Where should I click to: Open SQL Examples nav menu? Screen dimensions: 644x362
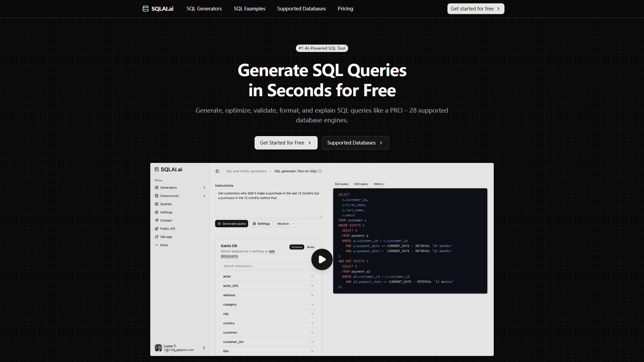coord(250,9)
